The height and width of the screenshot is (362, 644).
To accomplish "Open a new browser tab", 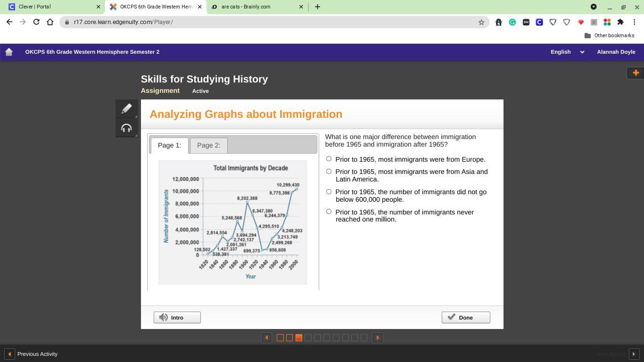I will (317, 7).
